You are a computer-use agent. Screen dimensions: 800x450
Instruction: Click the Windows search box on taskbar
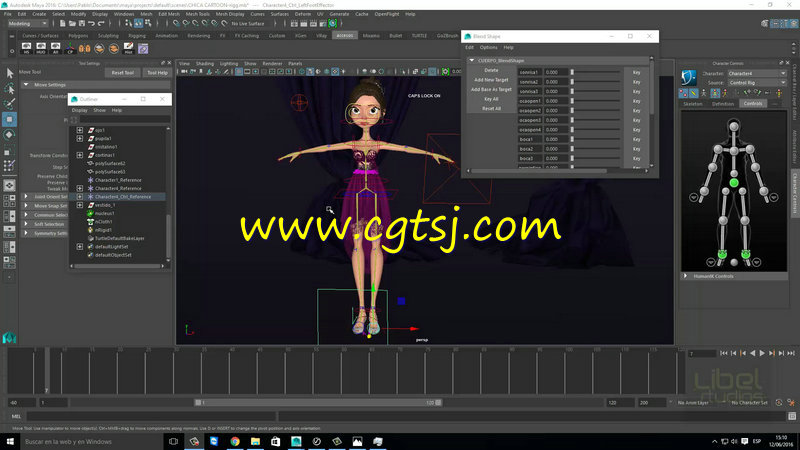pyautogui.click(x=92, y=441)
